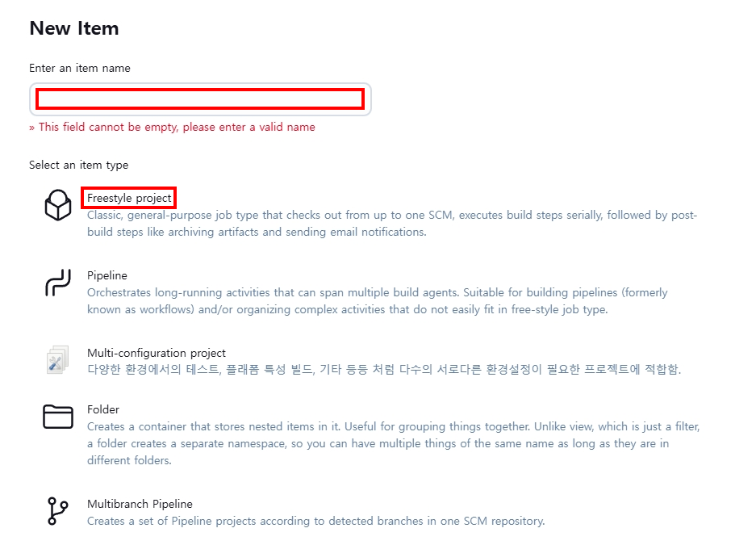The height and width of the screenshot is (545, 756).
Task: Select the Pipeline item type
Action: tap(107, 275)
